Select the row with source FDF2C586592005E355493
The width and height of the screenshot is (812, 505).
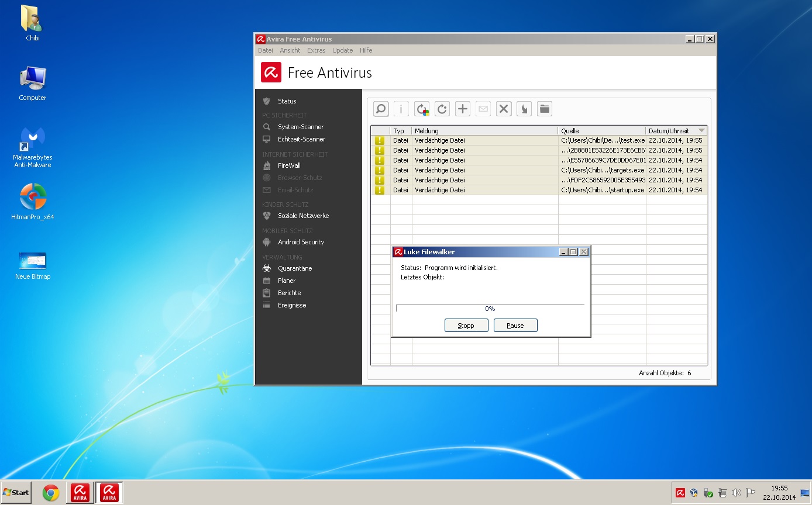pyautogui.click(x=539, y=180)
